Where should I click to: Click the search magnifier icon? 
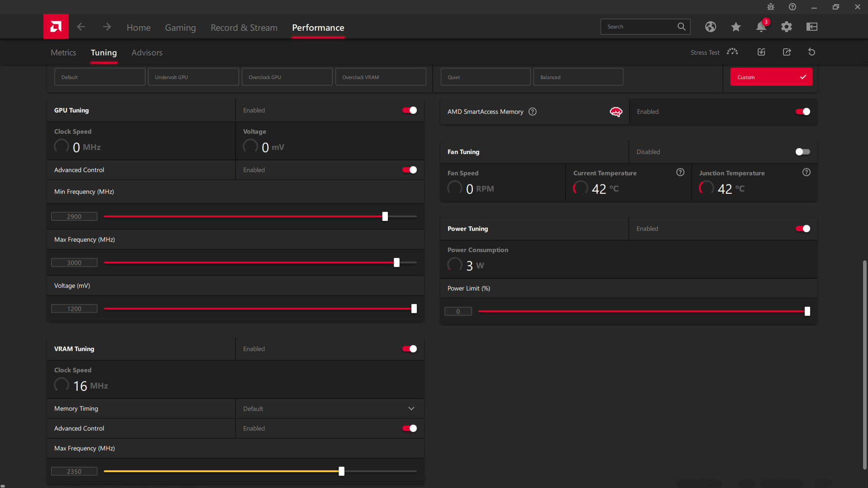681,27
